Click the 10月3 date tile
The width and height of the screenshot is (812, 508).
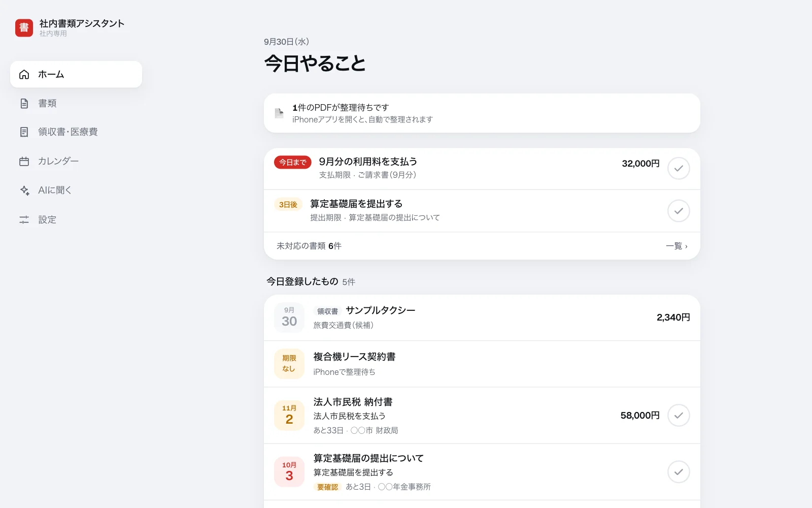(289, 472)
